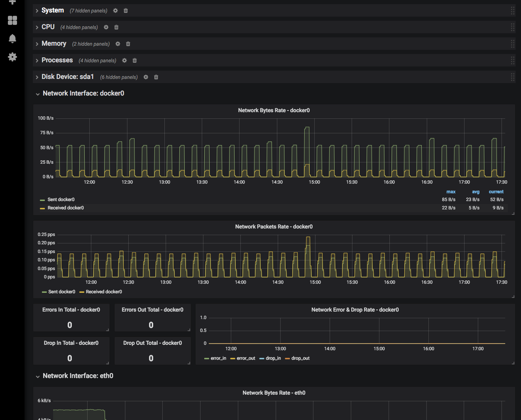The image size is (521, 420).
Task: Open the Dashboards grid icon in sidebar
Action: (12, 20)
